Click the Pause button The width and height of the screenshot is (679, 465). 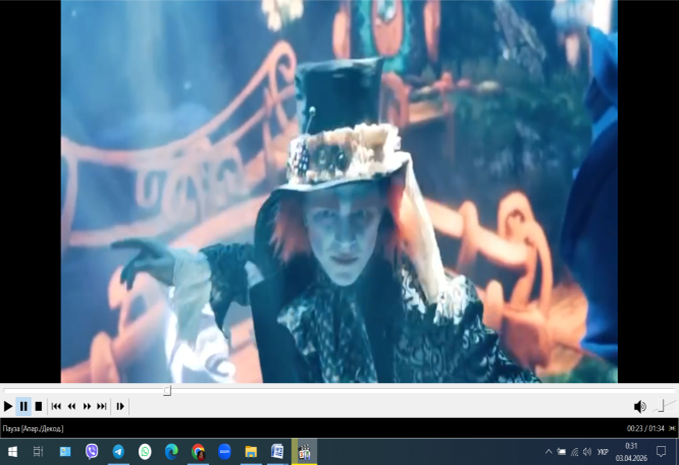[23, 406]
